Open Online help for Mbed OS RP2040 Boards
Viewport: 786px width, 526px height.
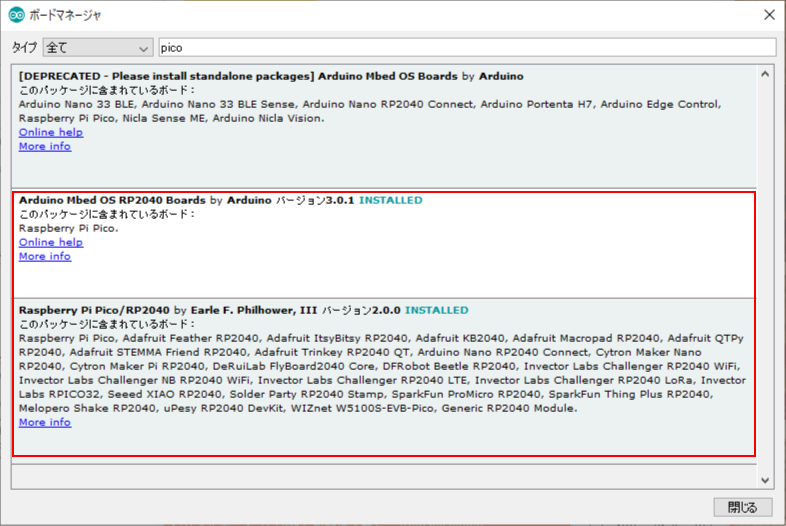tap(51, 242)
